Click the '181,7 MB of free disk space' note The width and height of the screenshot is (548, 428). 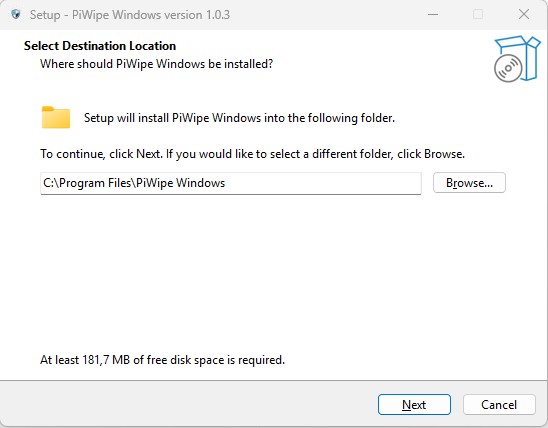(x=163, y=360)
